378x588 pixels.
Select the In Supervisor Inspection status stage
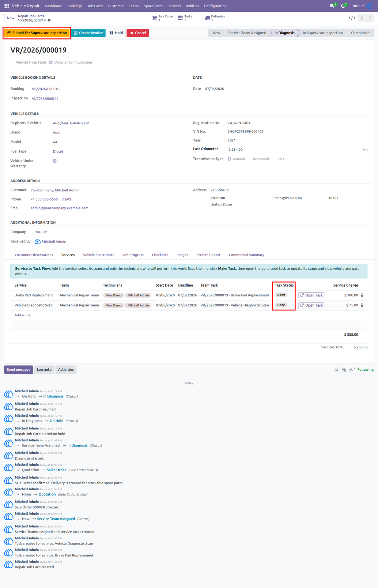[x=323, y=33]
